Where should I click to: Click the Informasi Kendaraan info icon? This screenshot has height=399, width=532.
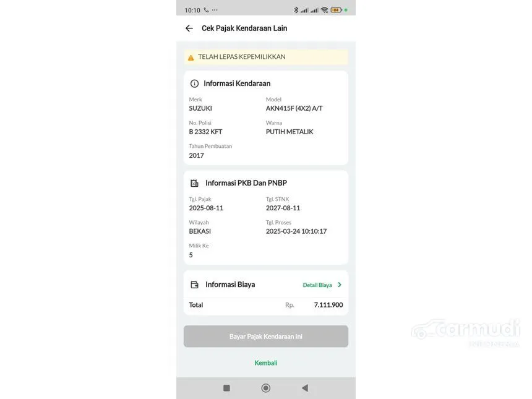click(194, 84)
